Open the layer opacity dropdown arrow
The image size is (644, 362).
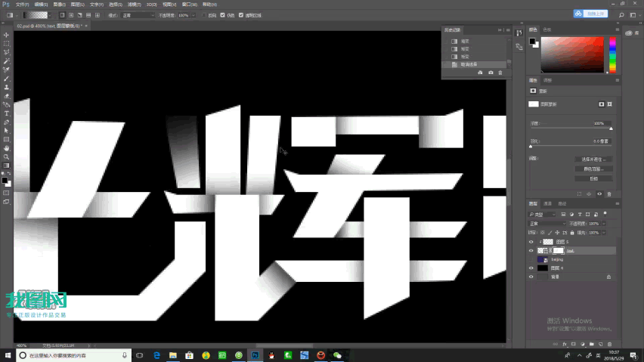point(604,224)
